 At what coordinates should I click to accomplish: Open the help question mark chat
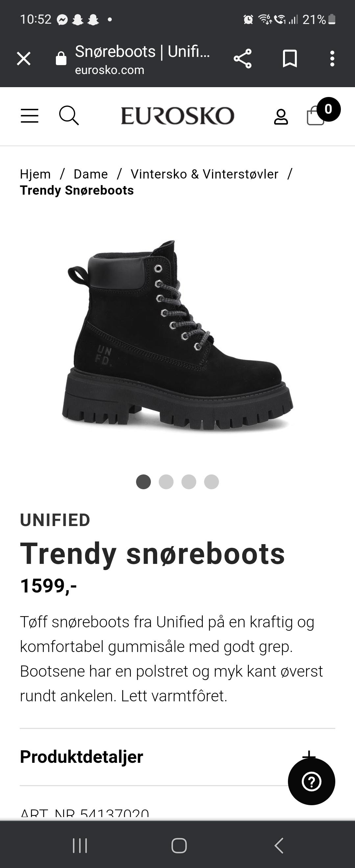312,782
